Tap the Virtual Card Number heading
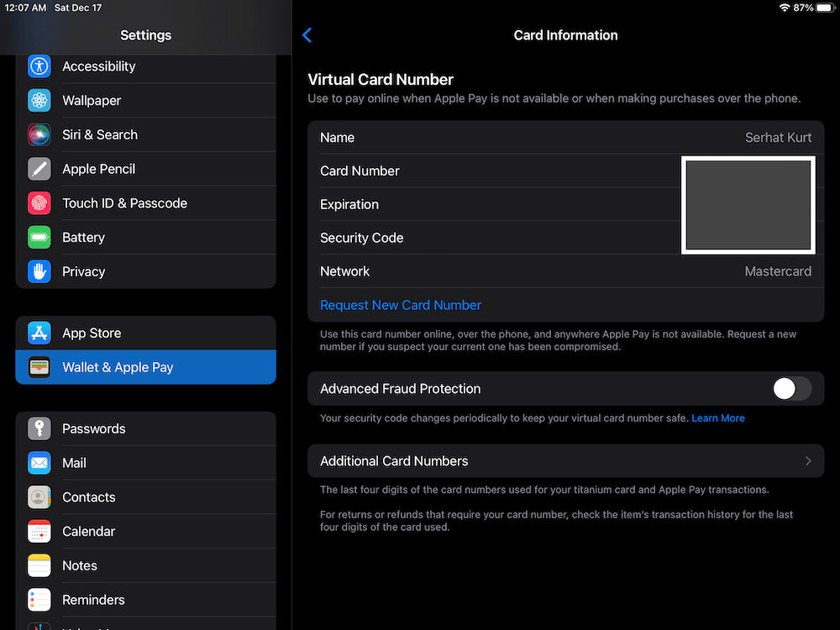This screenshot has height=630, width=840. pyautogui.click(x=381, y=80)
